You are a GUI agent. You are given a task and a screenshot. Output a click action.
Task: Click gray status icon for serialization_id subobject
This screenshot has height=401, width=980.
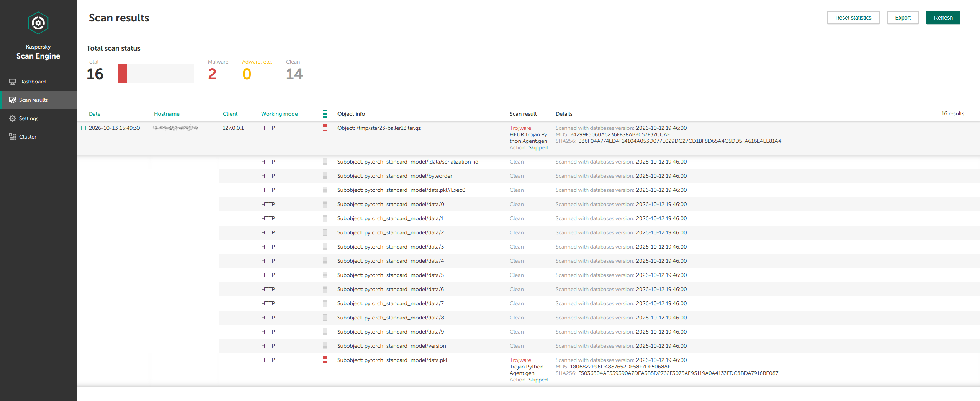point(325,162)
